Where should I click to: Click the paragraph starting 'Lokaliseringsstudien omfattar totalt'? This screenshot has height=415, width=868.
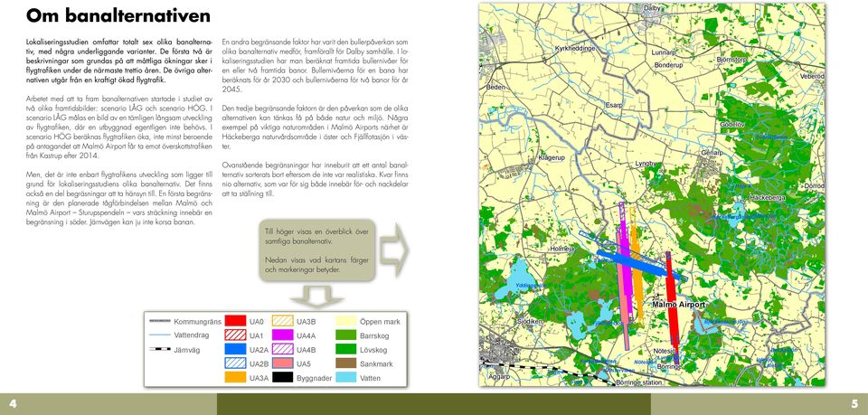119,61
